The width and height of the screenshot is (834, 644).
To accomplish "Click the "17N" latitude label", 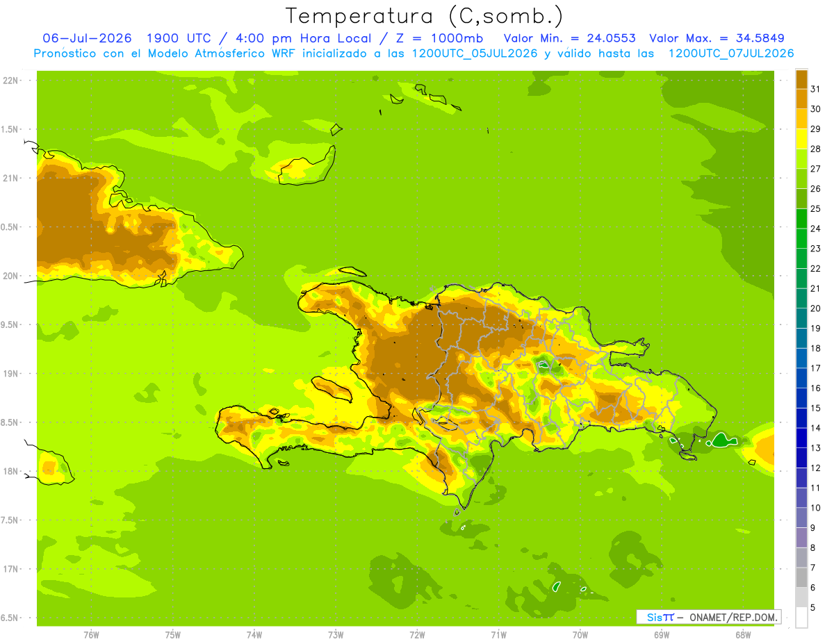I will pyautogui.click(x=11, y=570).
